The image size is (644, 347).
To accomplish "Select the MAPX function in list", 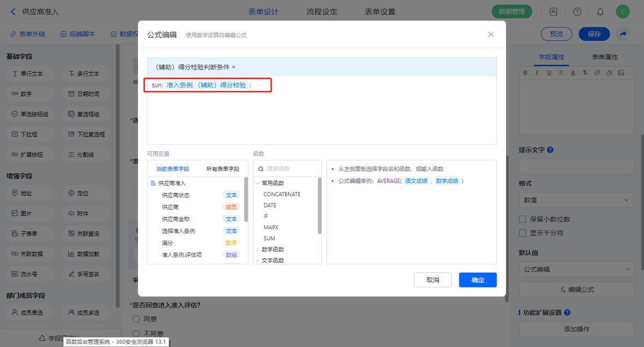I will coord(271,227).
